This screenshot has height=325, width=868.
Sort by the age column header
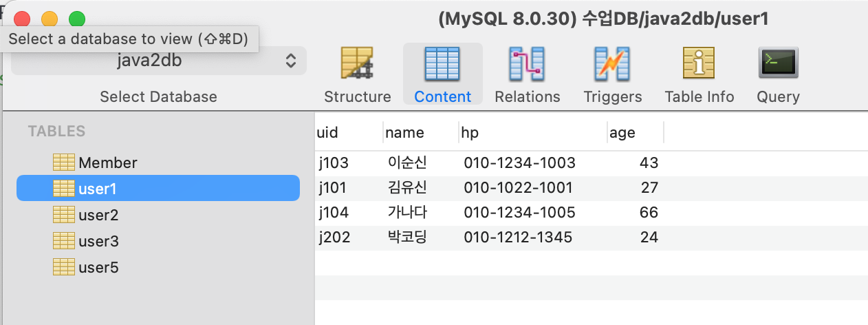[636, 133]
